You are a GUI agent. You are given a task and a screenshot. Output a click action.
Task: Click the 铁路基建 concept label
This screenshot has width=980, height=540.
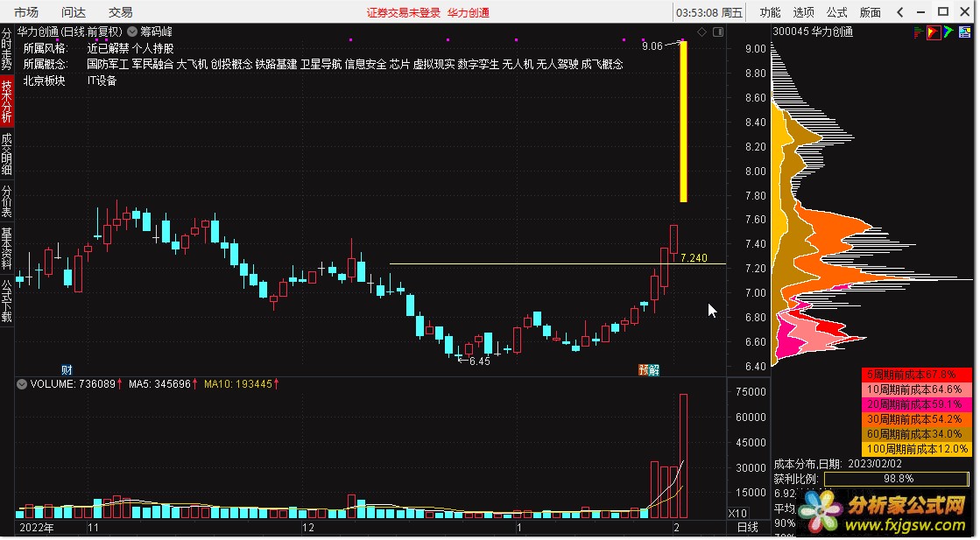click(276, 64)
